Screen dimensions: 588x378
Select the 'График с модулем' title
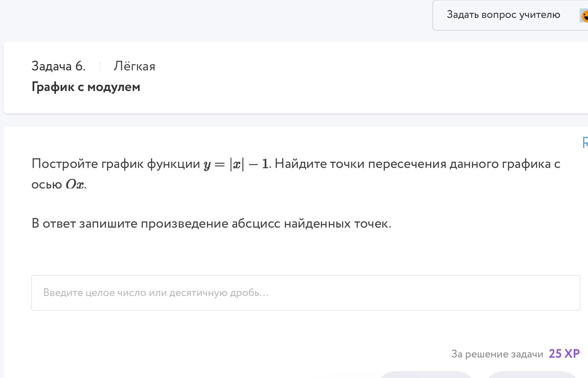pos(86,87)
